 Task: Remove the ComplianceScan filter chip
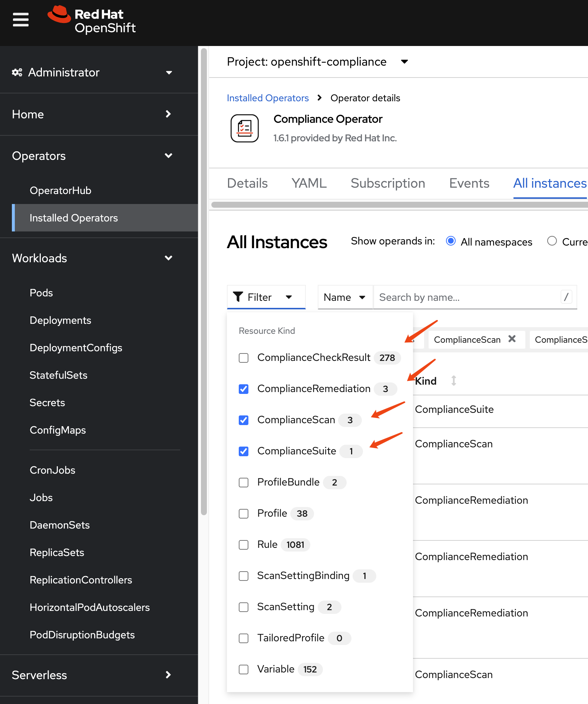512,339
